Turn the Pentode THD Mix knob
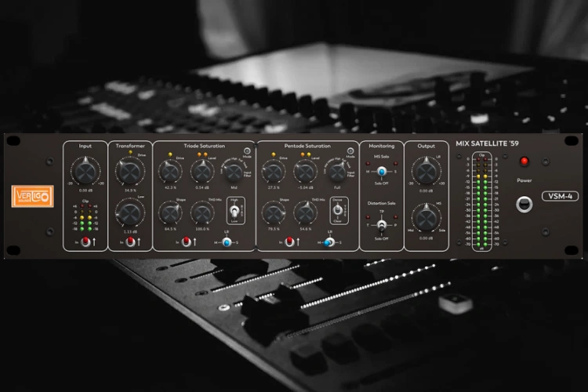This screenshot has height=392, width=588. coord(306,213)
